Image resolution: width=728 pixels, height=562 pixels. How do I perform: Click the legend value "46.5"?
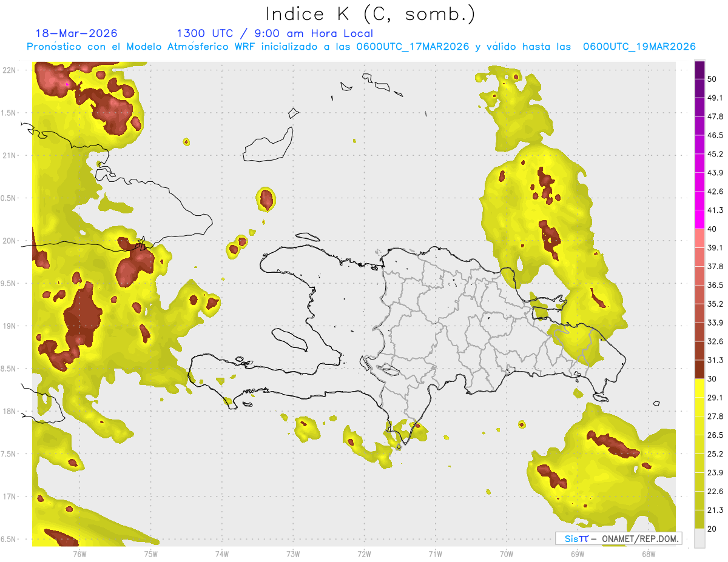715,136
